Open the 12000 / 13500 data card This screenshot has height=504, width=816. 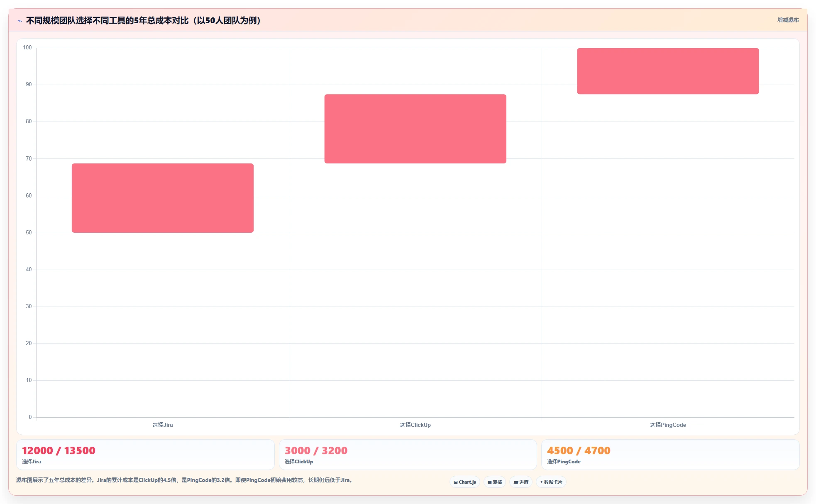click(x=145, y=455)
